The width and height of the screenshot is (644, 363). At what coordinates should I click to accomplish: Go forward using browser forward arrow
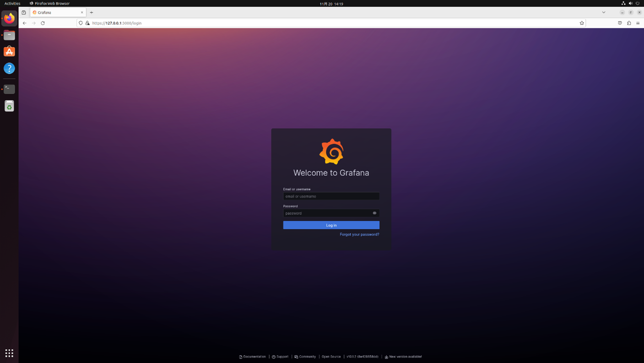(x=33, y=23)
